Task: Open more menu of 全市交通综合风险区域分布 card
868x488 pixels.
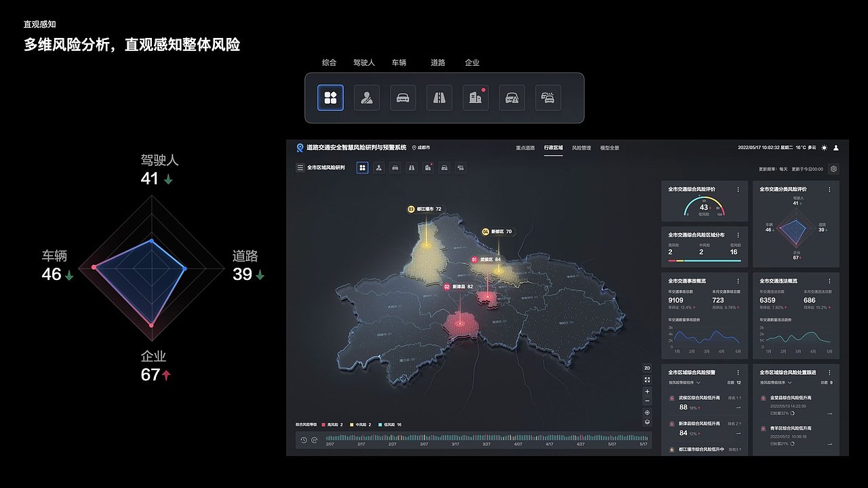Action: pos(738,235)
